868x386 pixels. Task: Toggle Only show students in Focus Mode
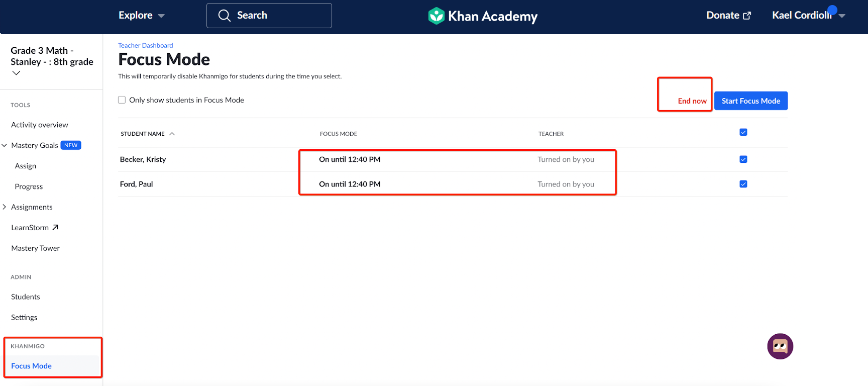[122, 100]
